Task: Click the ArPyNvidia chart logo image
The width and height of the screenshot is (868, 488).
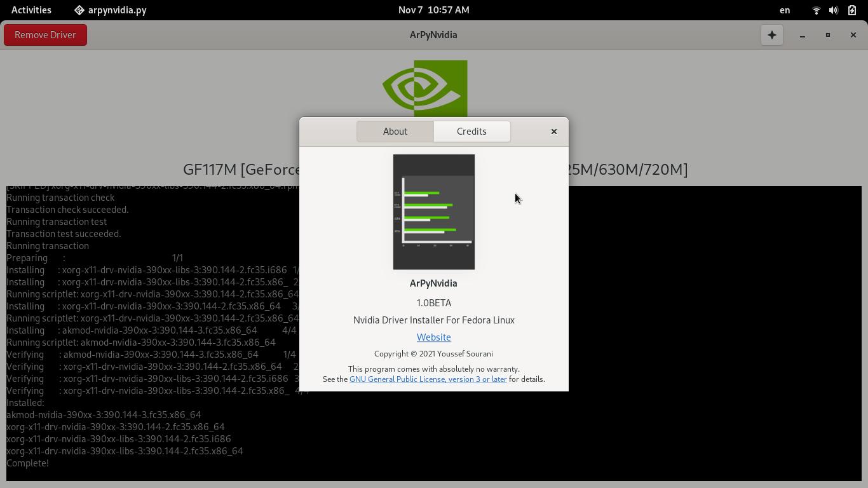Action: (x=434, y=212)
